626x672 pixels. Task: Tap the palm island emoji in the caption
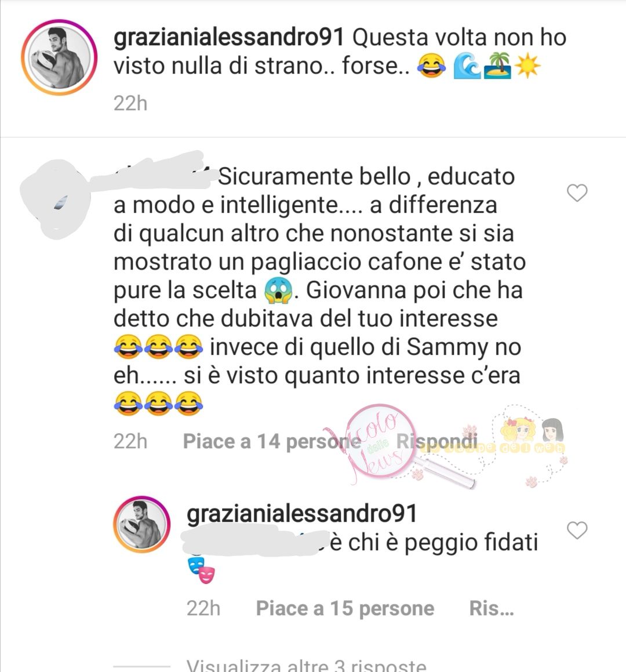click(497, 66)
